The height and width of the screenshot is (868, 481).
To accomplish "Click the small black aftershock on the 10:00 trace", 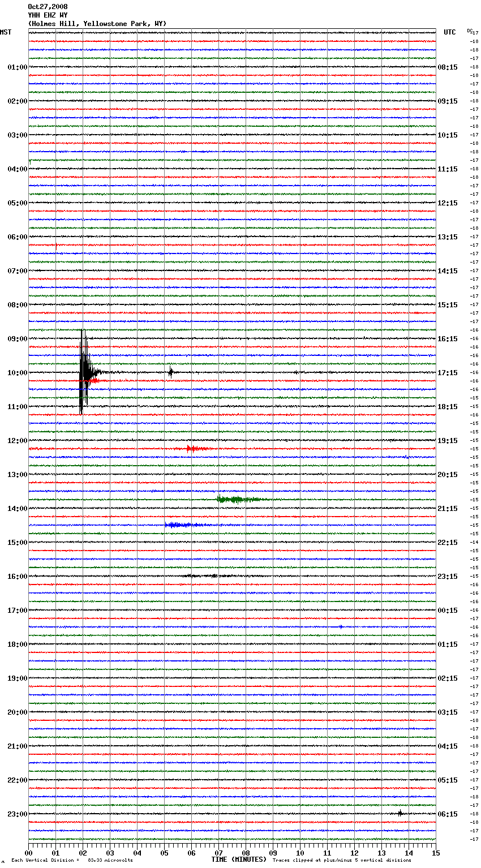I will 170,372.
